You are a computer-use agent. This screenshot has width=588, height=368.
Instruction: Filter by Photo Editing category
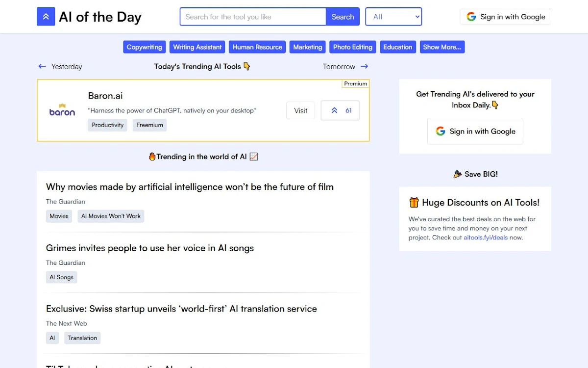point(353,47)
